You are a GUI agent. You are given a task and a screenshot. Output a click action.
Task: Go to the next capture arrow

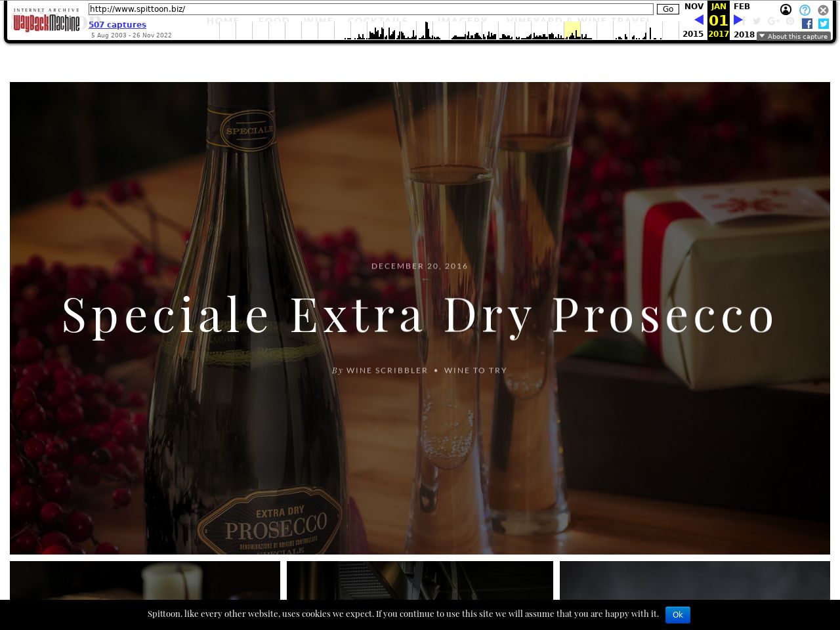[x=738, y=20]
